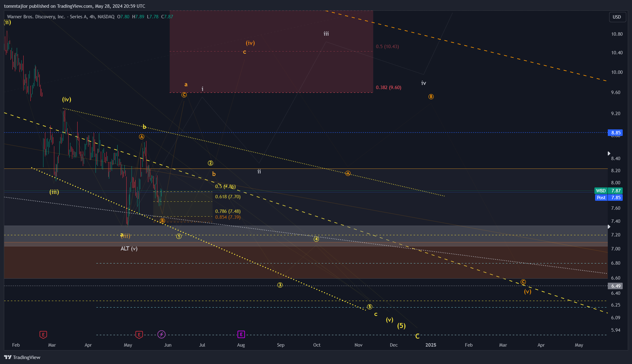Click the circled 2 wave marker
Screen dimensions: 632x364
pyautogui.click(x=210, y=163)
